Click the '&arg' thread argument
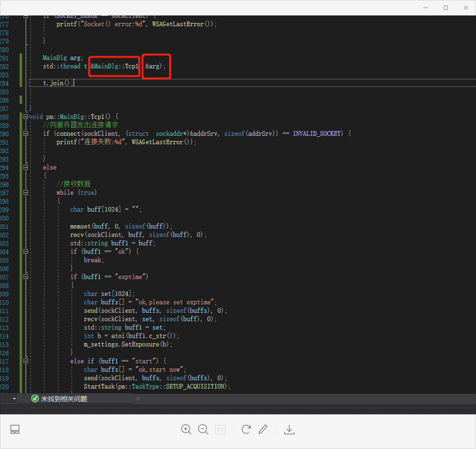 click(152, 66)
